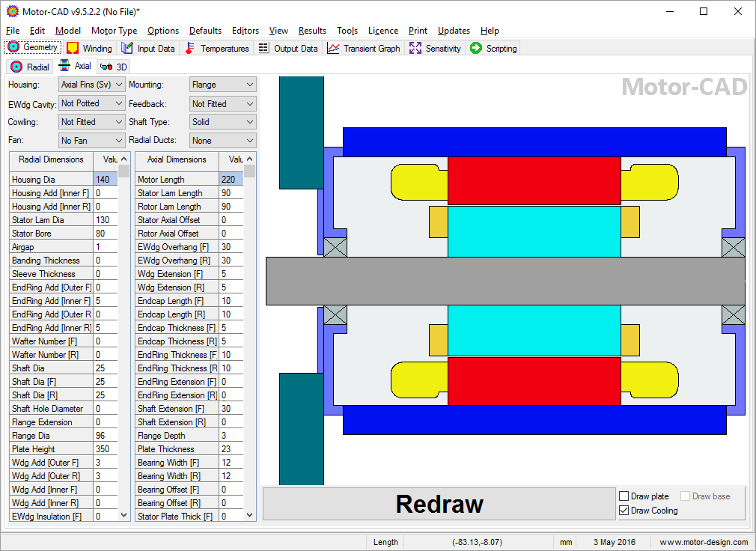
Task: Click the Axial Dimensions column header
Action: [x=177, y=159]
